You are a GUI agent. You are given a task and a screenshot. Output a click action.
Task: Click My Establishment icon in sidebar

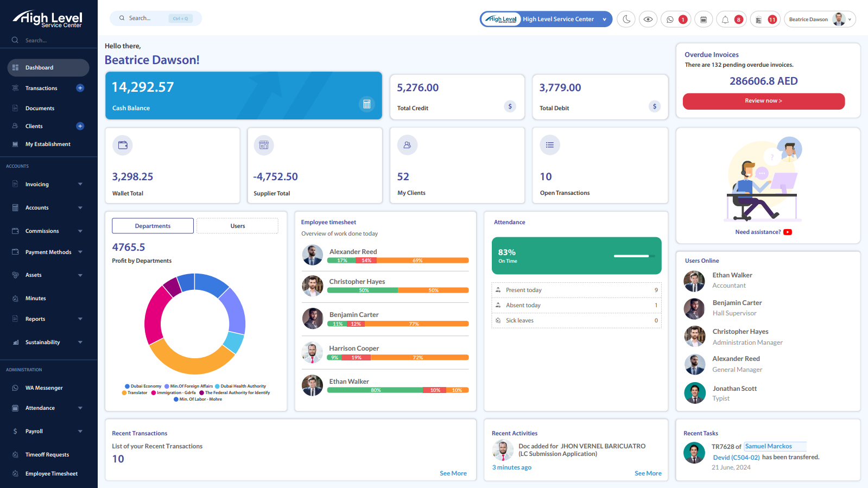15,144
